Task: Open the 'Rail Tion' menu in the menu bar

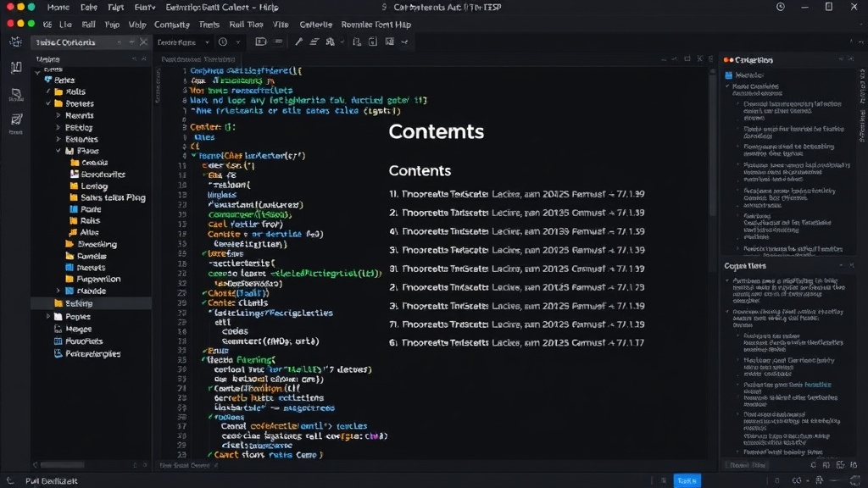Action: tap(247, 25)
